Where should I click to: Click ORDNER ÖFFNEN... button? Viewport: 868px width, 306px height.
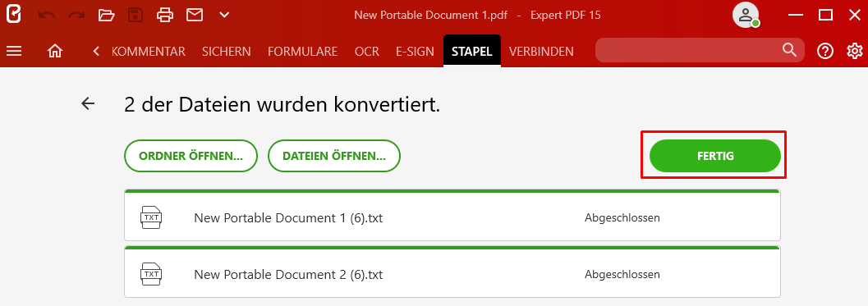[x=191, y=156]
